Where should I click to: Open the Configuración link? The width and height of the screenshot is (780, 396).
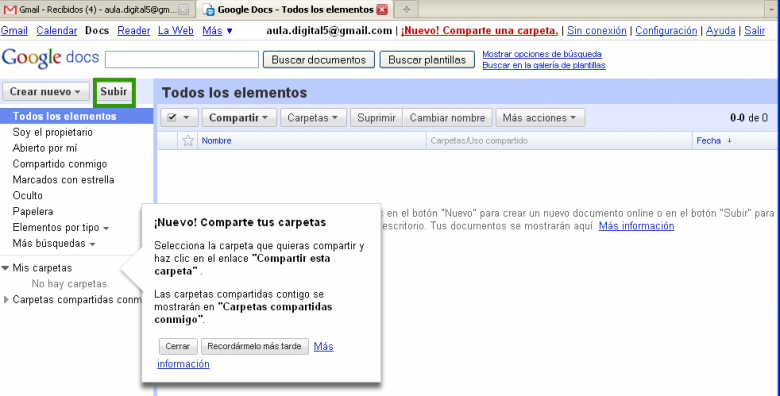click(x=666, y=30)
